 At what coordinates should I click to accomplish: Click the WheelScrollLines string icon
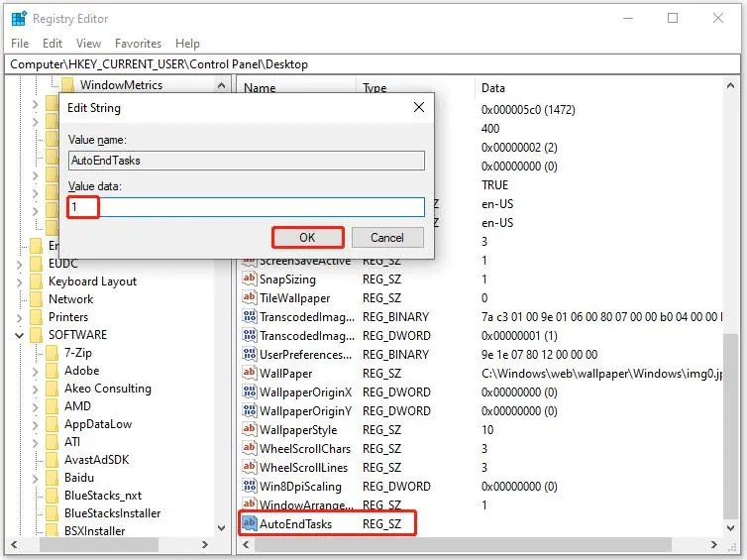click(249, 467)
